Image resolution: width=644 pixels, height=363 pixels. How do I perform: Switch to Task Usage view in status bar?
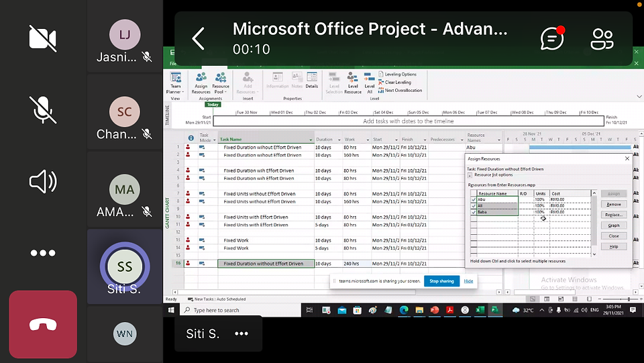[x=547, y=299]
